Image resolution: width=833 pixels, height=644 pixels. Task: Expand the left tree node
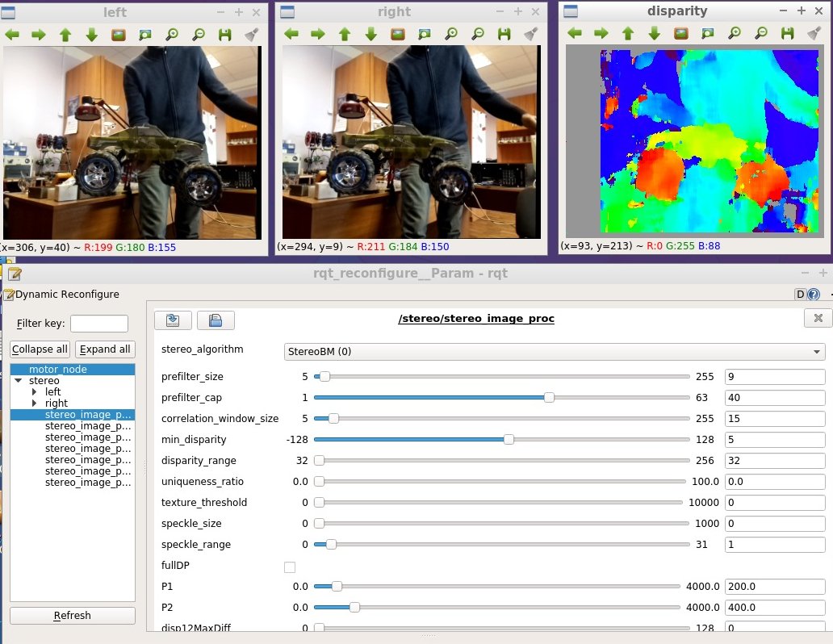[x=35, y=391]
